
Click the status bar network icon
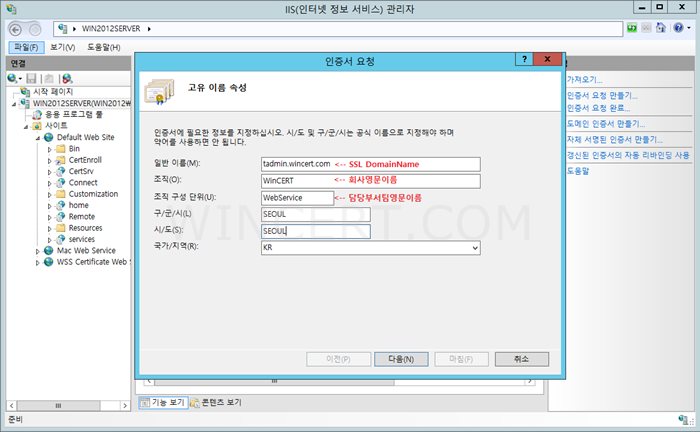(x=683, y=420)
